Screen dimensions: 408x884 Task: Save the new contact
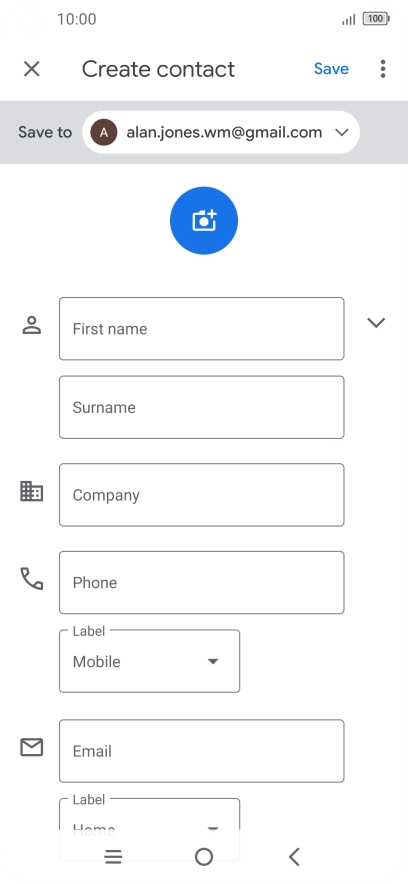pos(331,69)
